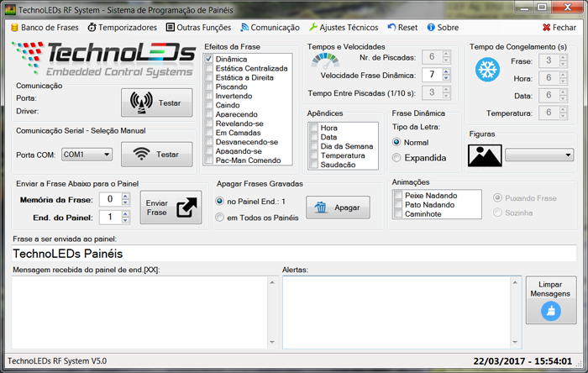The height and width of the screenshot is (373, 588).
Task: Click the Sobre menu item
Action: pyautogui.click(x=443, y=28)
